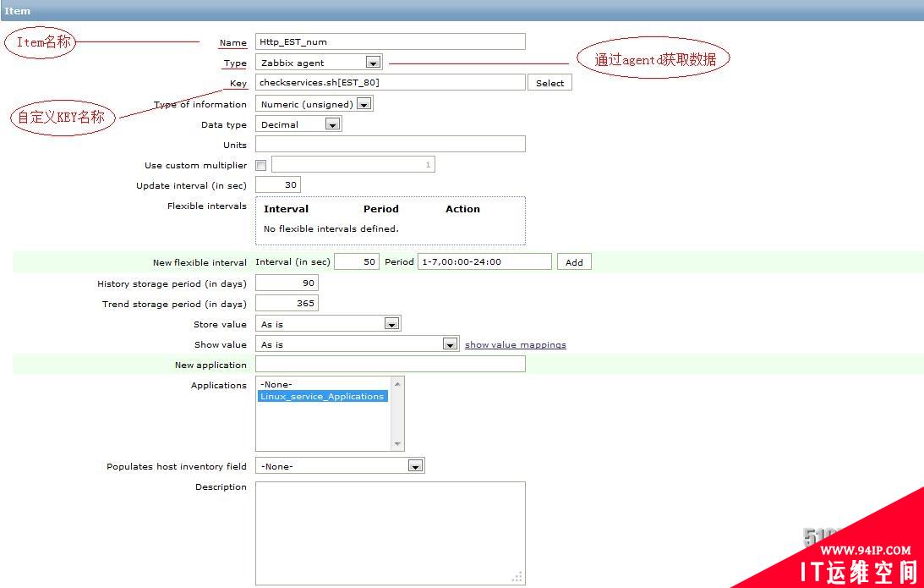
Task: Open the Populates host inventory field dropdown
Action: (x=340, y=466)
